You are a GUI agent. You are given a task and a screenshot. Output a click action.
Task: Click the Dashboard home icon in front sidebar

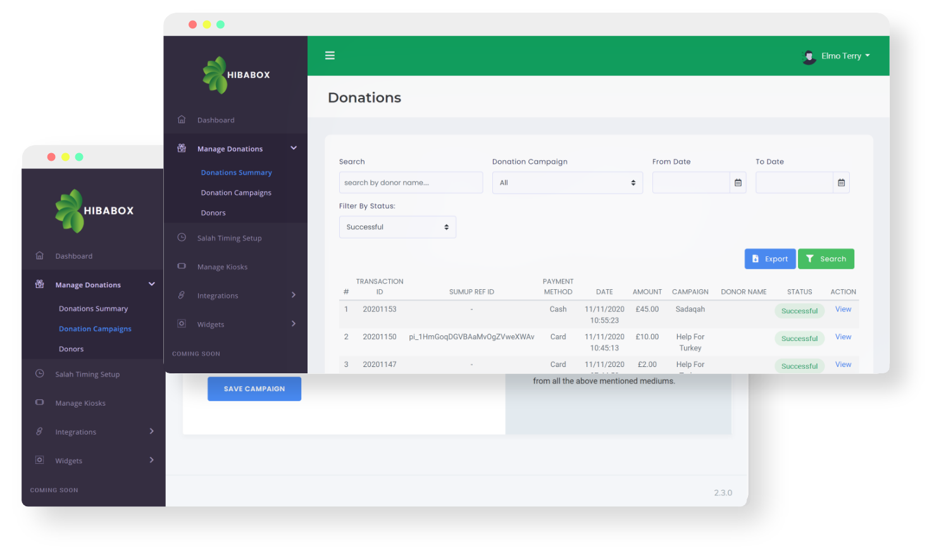182,120
